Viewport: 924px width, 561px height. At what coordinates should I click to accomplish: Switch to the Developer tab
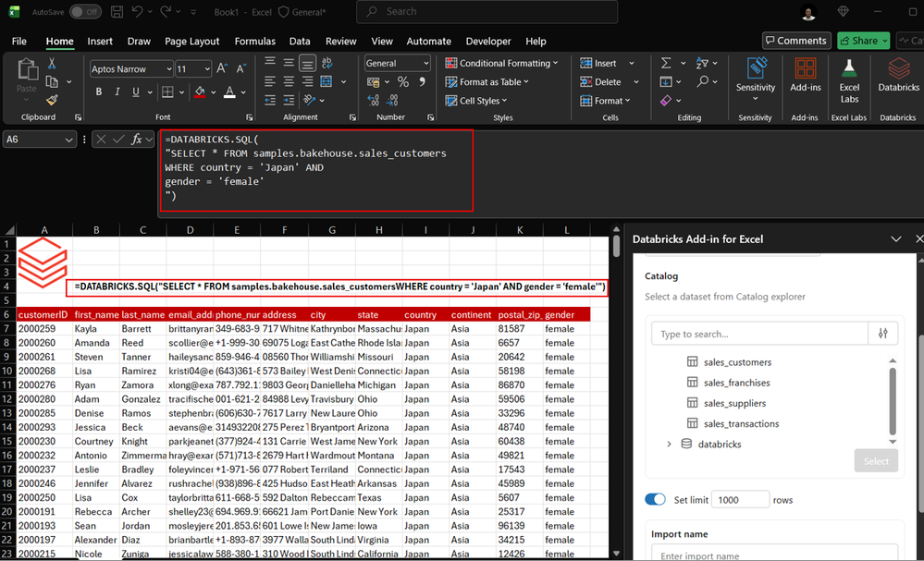tap(488, 42)
